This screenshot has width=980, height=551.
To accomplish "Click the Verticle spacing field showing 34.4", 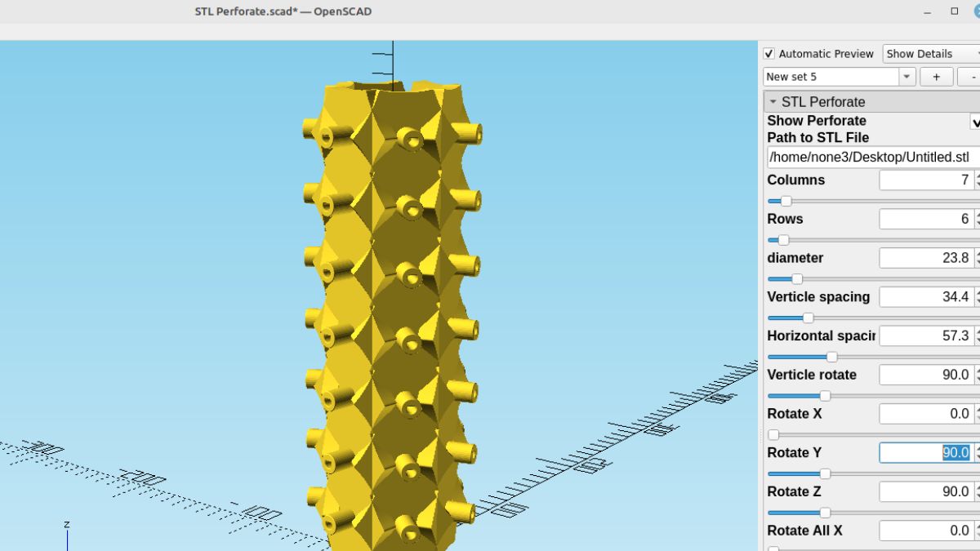I will click(x=926, y=297).
